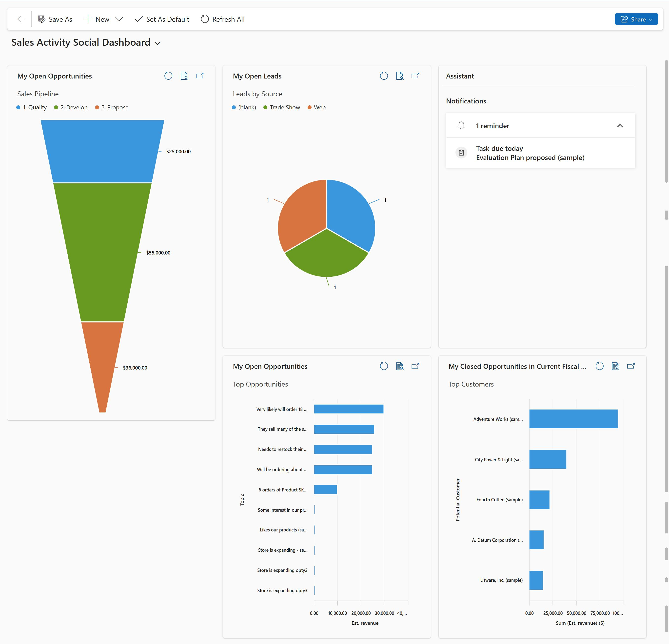This screenshot has height=644, width=669.
Task: Click the expand icon on My Open Leads chart
Action: 416,76
